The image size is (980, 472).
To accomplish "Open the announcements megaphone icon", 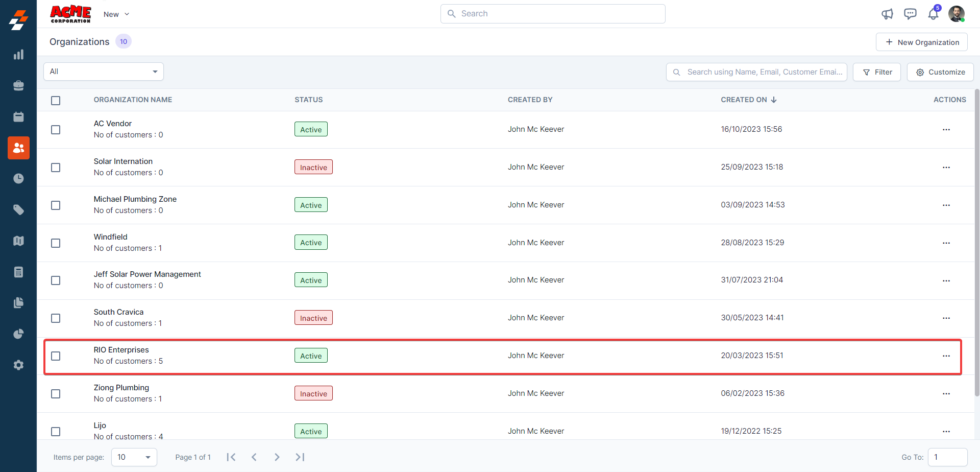I will [887, 14].
